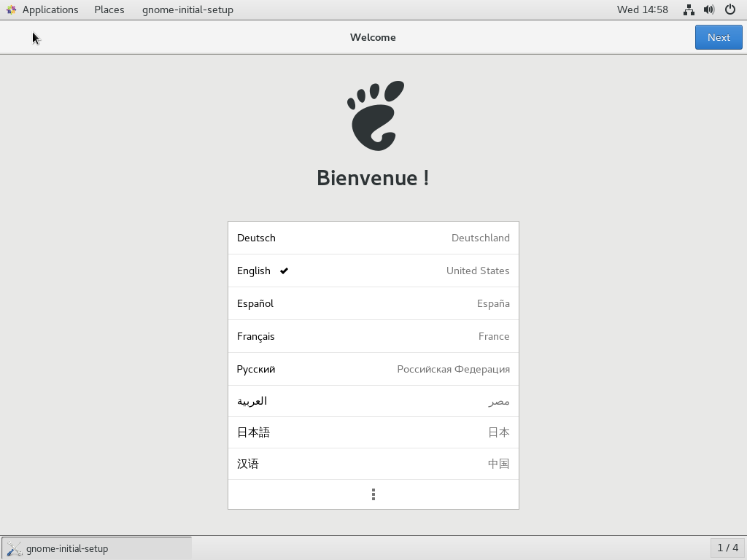Select the Japanese 日本語 language row
Image resolution: width=747 pixels, height=560 pixels.
373,432
